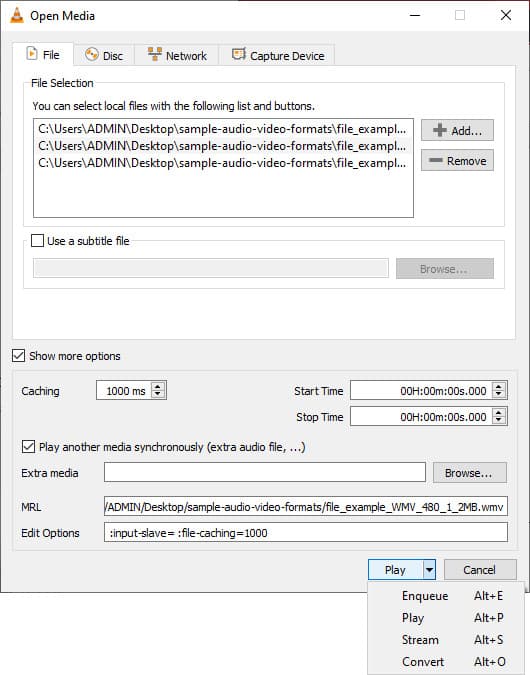
Task: Disable Play another media synchronously checkbox
Action: click(x=28, y=446)
